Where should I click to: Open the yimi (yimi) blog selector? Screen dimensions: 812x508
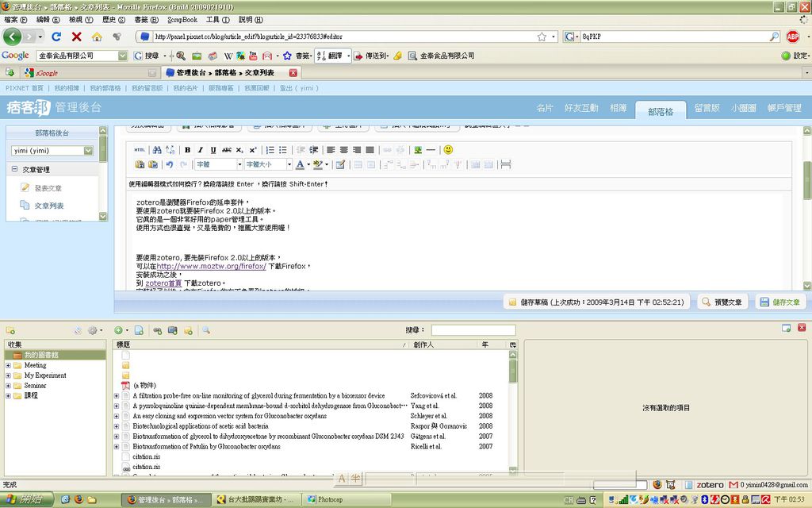coord(52,150)
